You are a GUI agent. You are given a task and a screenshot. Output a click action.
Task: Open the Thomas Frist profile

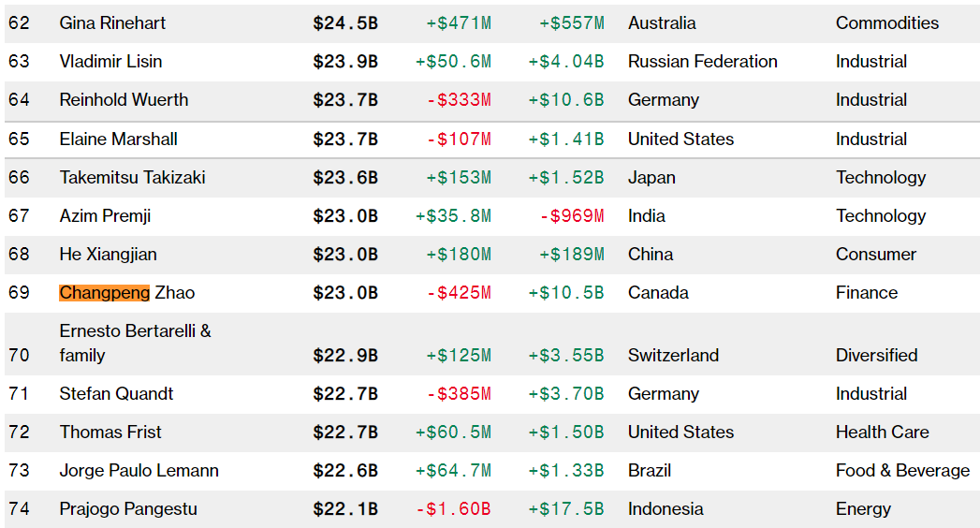110,432
